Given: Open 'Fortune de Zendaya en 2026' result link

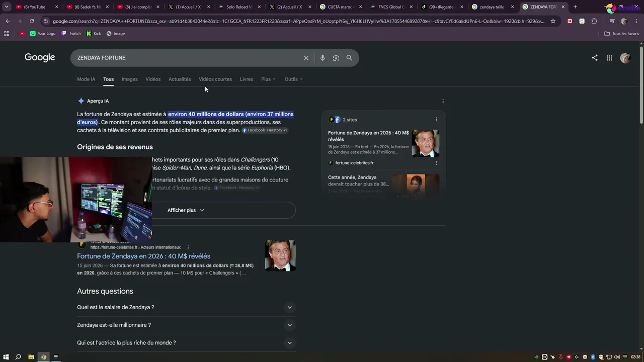Looking at the screenshot, I should pyautogui.click(x=143, y=256).
